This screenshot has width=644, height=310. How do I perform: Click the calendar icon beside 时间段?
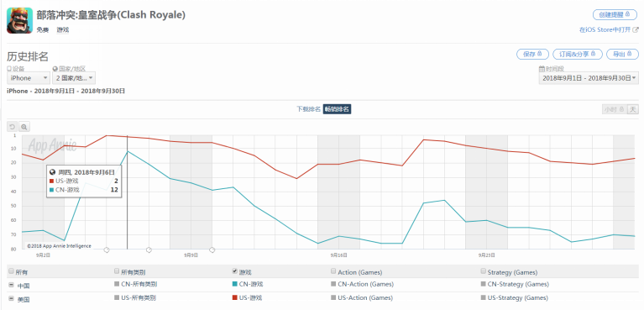pos(542,69)
